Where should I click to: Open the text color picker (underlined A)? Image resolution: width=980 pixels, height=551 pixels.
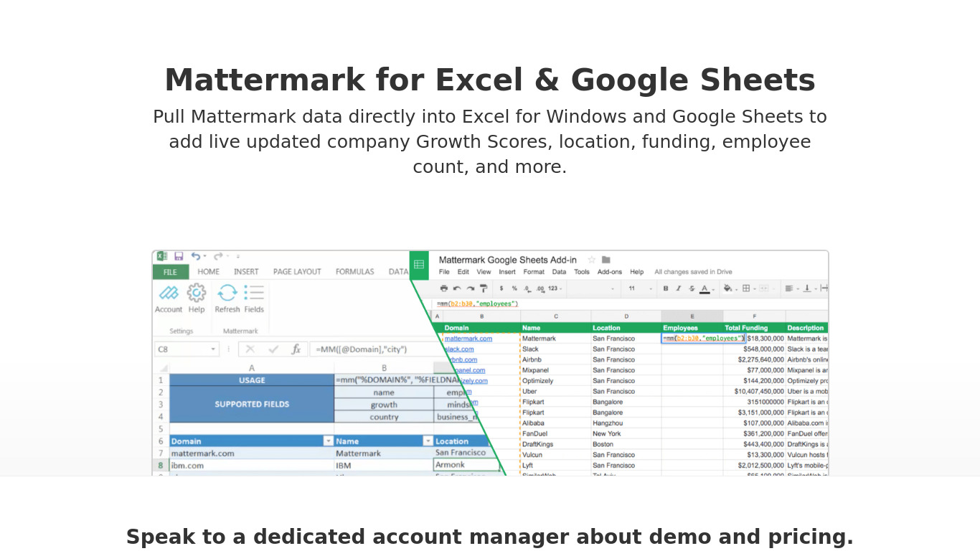pos(705,288)
